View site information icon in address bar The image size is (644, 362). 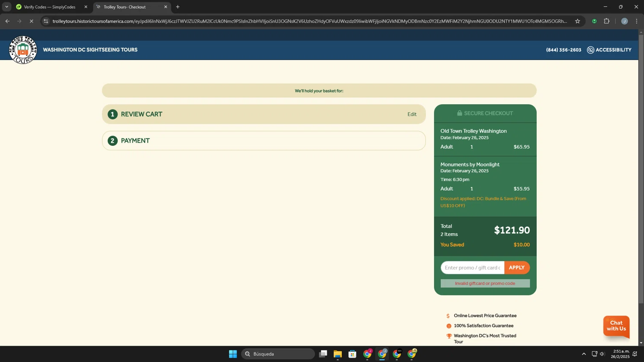pyautogui.click(x=46, y=21)
